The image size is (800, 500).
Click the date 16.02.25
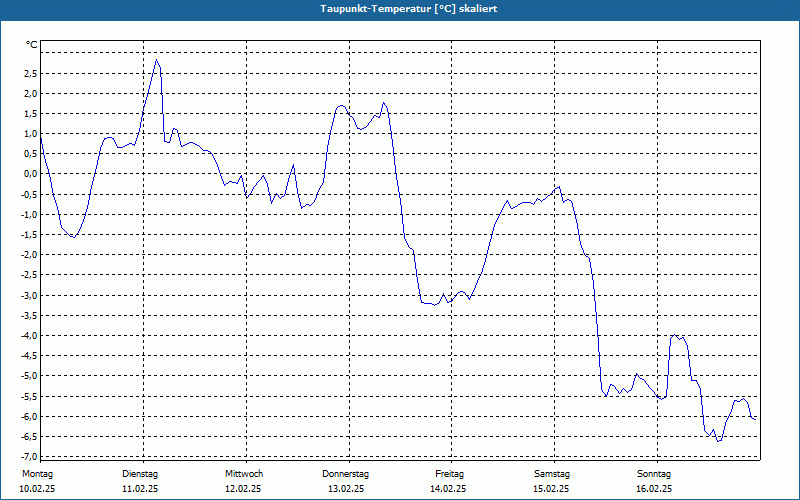click(x=654, y=489)
